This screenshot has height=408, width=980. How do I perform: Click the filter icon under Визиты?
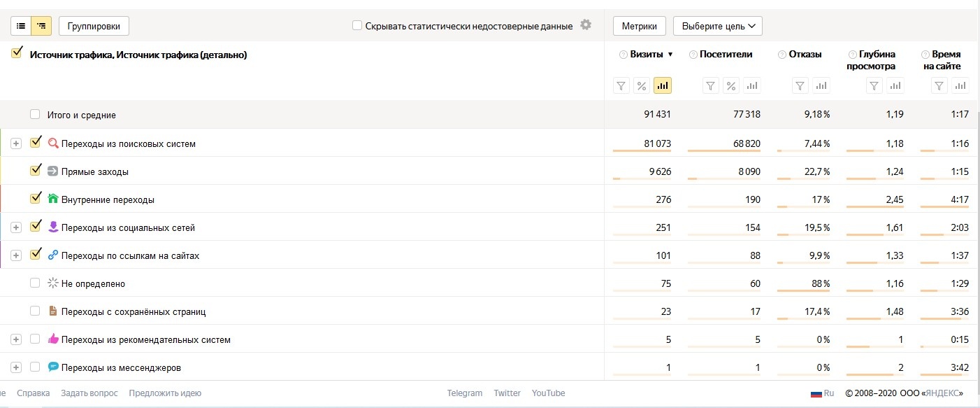(x=621, y=86)
